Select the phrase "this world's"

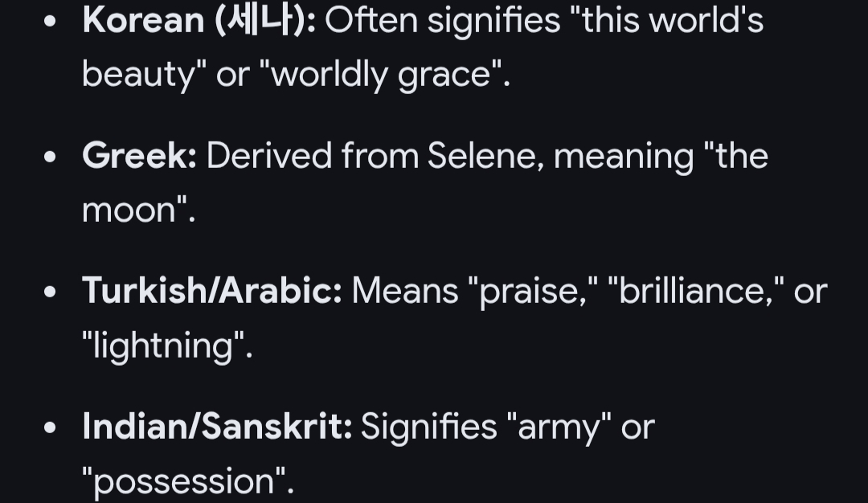[672, 21]
